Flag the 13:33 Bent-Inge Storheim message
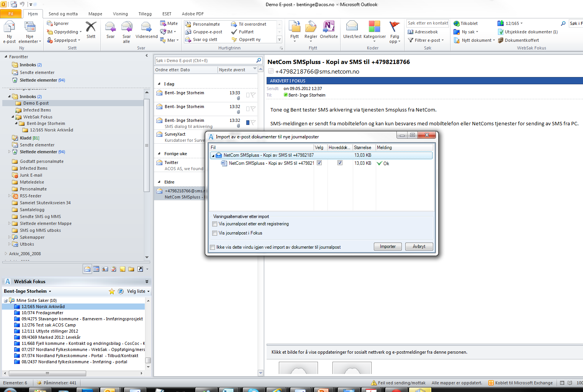Screen dimensions: 583x392 click(253, 95)
